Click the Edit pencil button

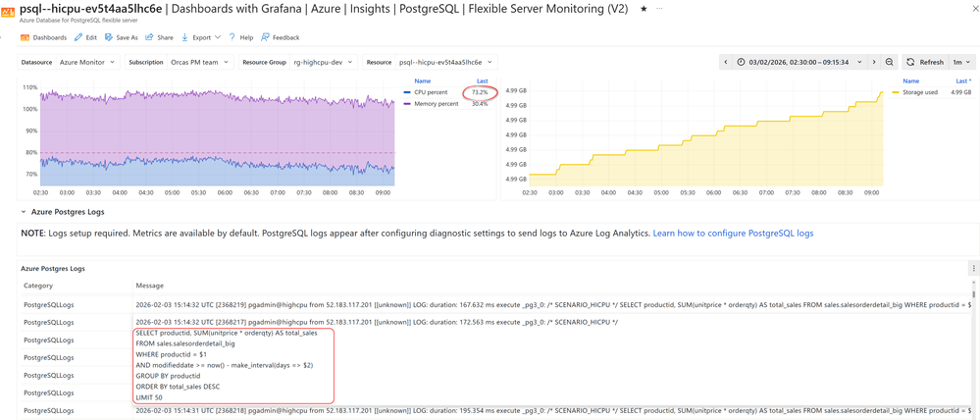85,37
